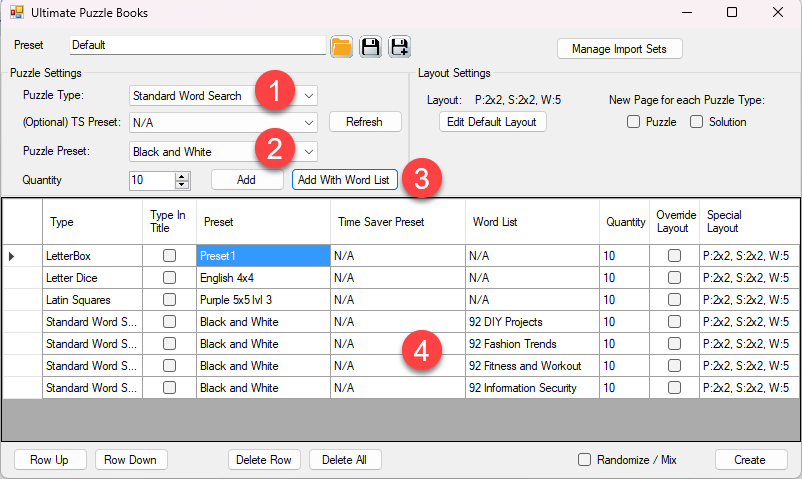802x479 pixels.
Task: Enable the Solution new page checkbox
Action: point(696,122)
